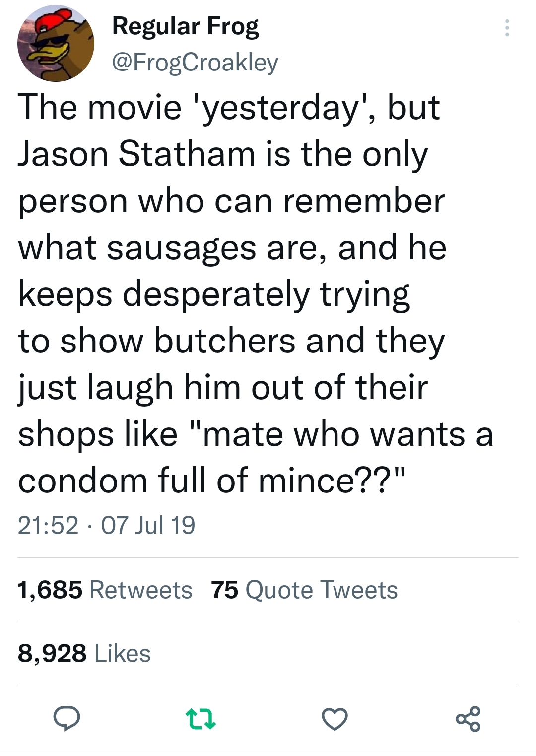This screenshot has height=756, width=536.
Task: Open the "Quote Tweets" label
Action: 322,590
